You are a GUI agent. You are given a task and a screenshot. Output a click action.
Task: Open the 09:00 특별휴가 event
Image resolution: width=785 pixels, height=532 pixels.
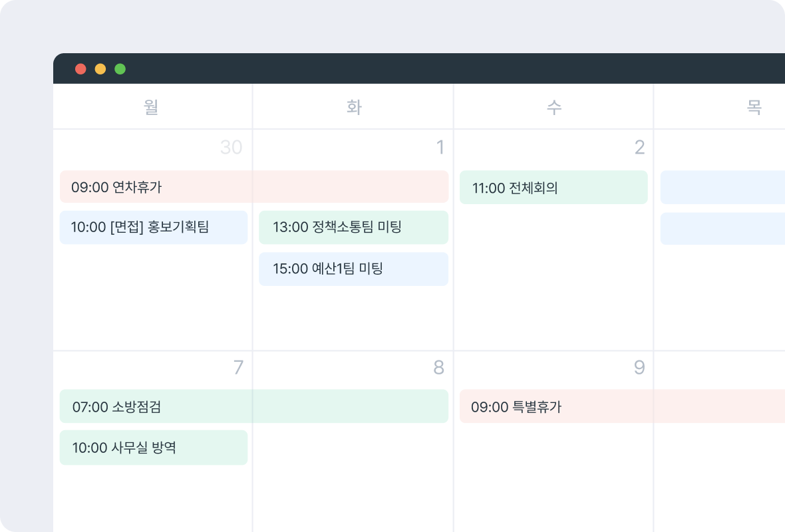click(x=622, y=406)
